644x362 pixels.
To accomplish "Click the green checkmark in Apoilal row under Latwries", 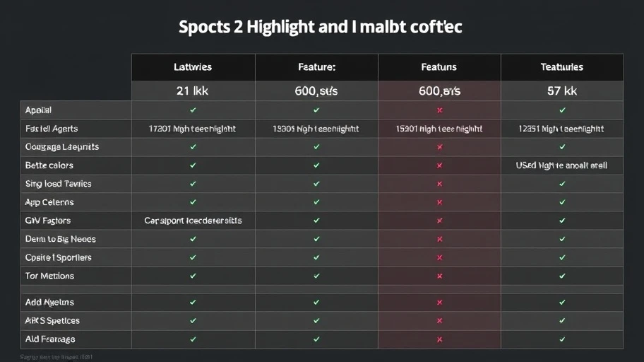I will (193, 110).
